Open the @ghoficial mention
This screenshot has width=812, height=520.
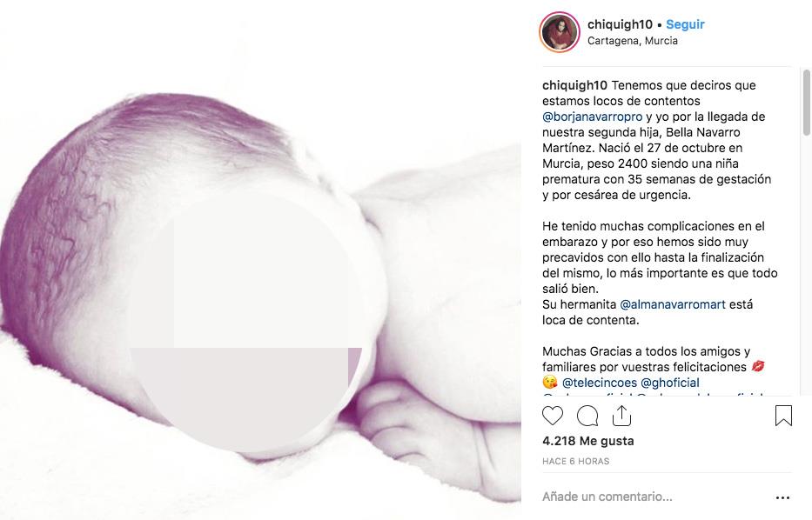click(x=670, y=383)
